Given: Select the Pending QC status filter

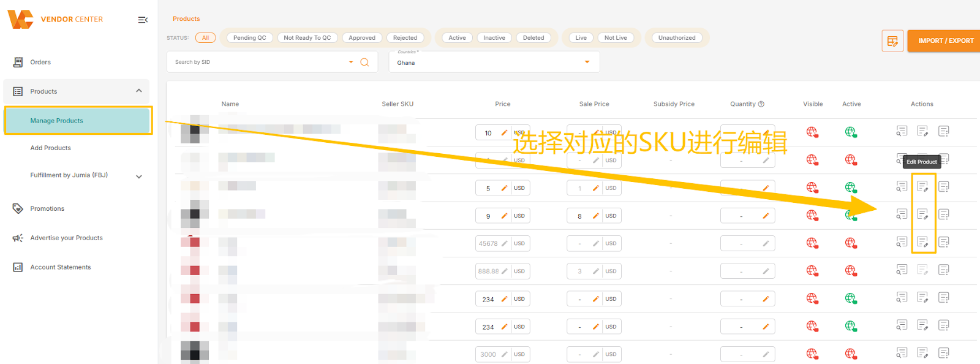Looking at the screenshot, I should click(249, 38).
